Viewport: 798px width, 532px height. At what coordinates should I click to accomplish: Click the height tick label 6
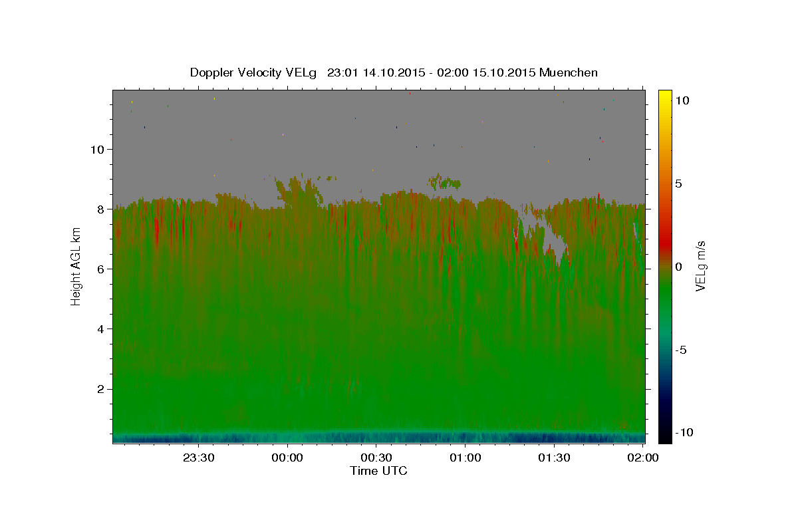tap(100, 269)
